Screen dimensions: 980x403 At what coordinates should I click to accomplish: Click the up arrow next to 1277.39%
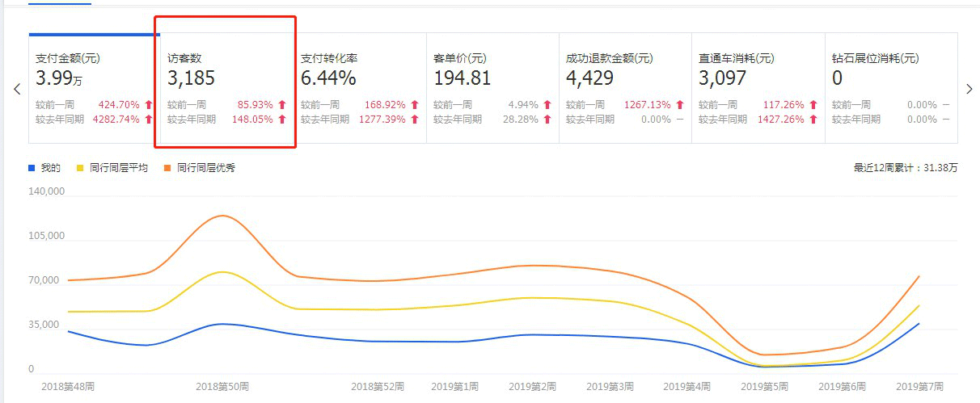[414, 120]
